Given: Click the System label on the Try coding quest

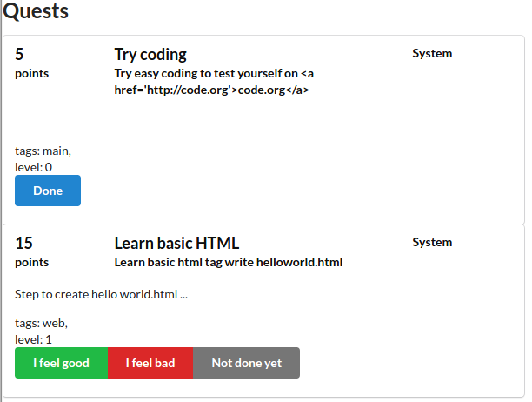Looking at the screenshot, I should pos(432,53).
